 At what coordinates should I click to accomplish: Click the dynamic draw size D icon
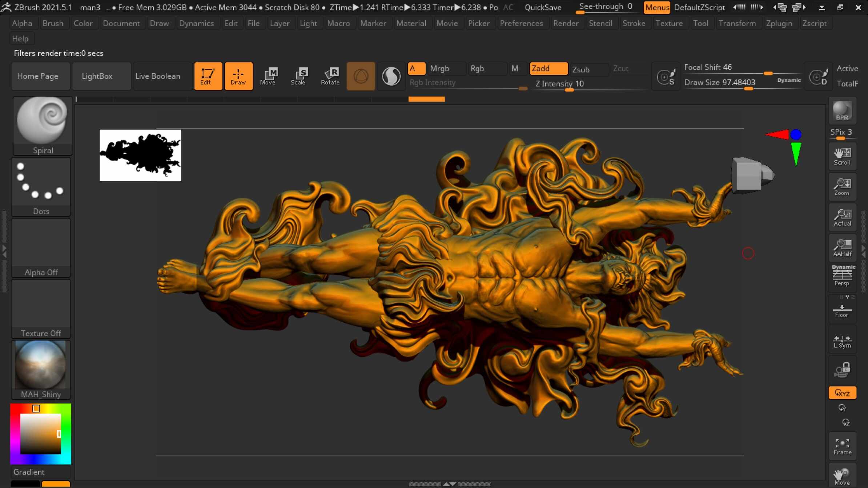pyautogui.click(x=819, y=76)
